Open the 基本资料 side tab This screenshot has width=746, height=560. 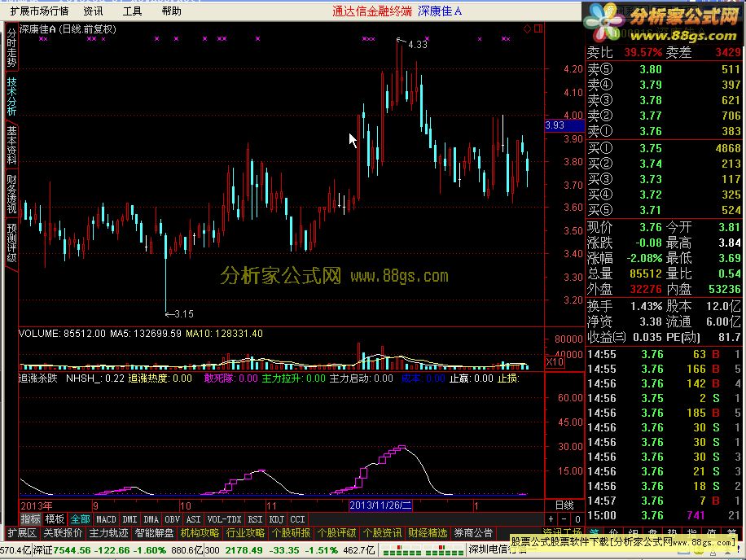(x=11, y=145)
